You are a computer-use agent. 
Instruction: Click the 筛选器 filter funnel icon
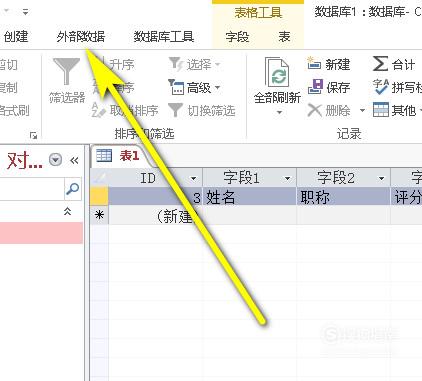tap(67, 71)
